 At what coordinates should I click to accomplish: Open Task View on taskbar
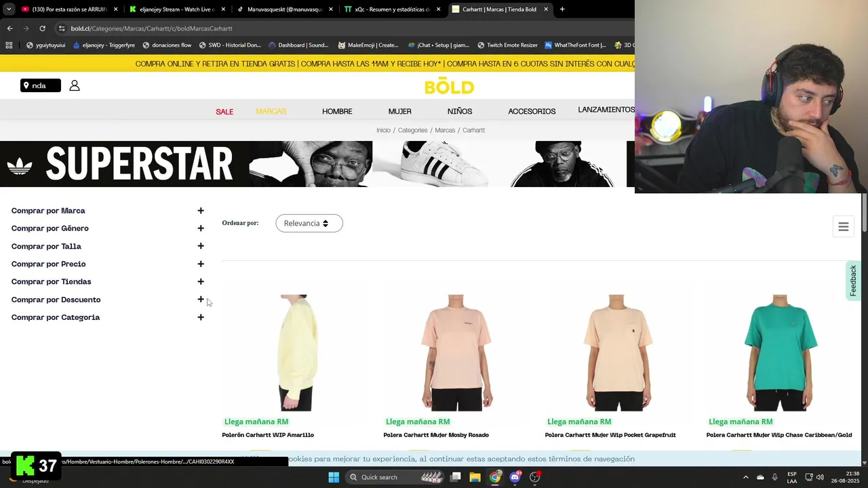pos(456,477)
